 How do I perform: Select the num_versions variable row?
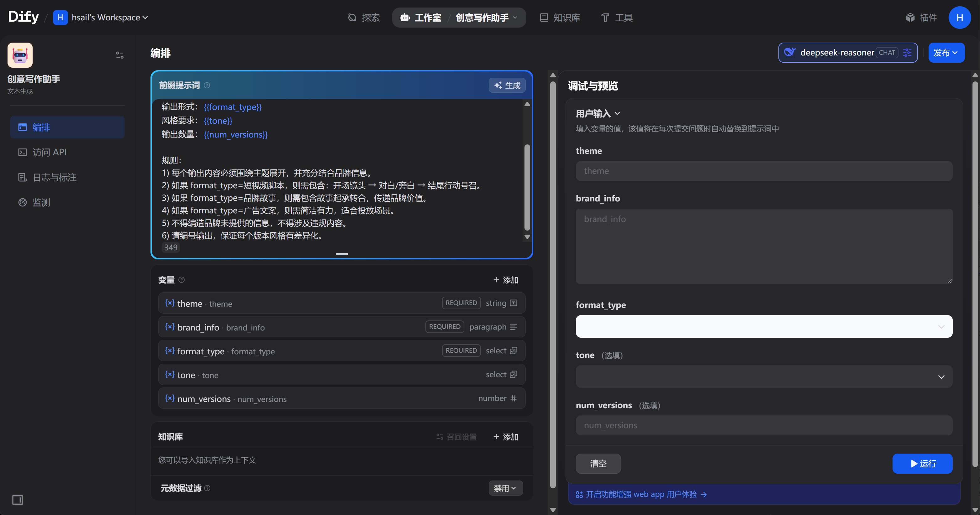[x=342, y=398]
